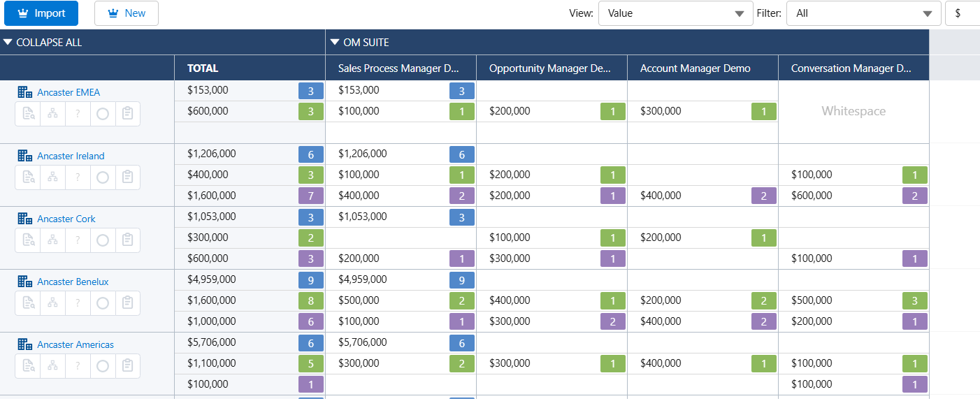Open the Ancaster Benelux account link

tap(73, 282)
